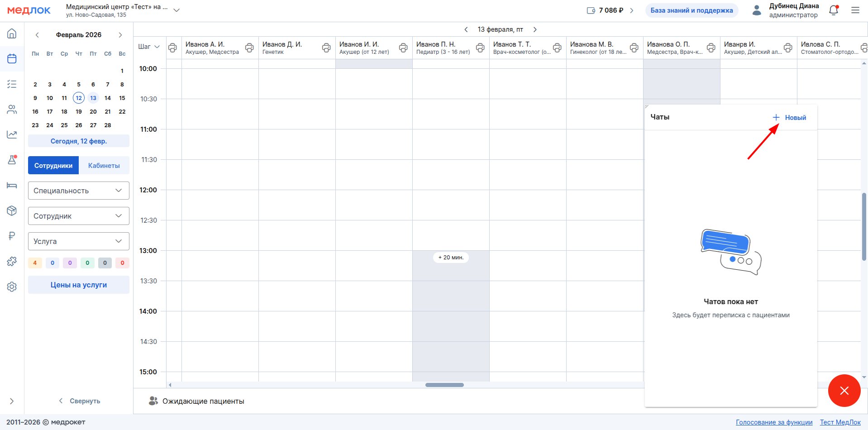Open the hamburger menu in header
This screenshot has height=430, width=868.
[855, 10]
